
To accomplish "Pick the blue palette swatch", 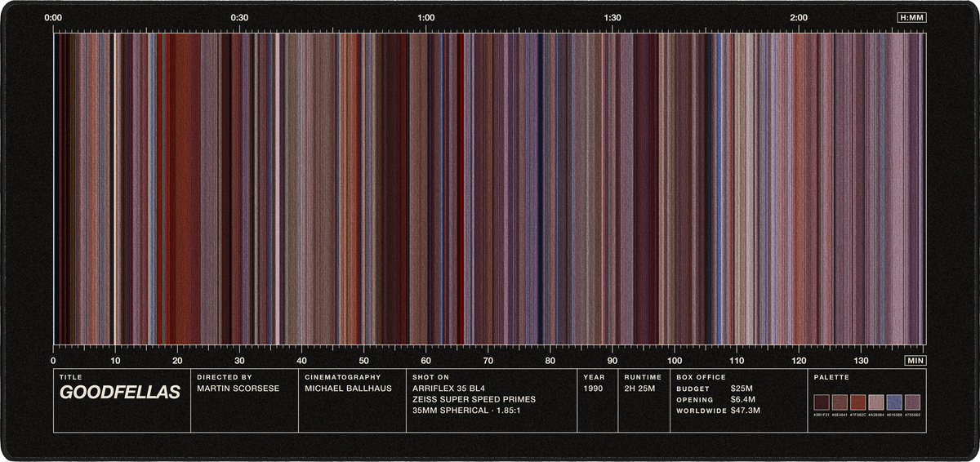I will point(894,402).
